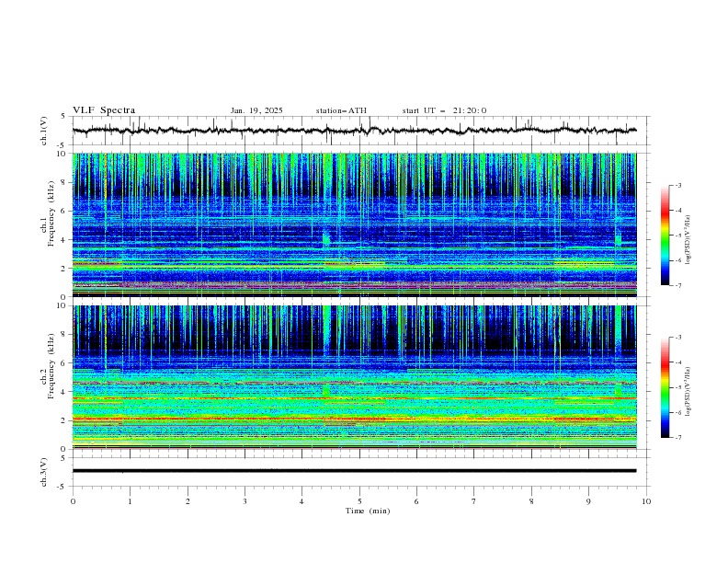Screen dimensions: 728x563
Task: Click the "Time (min)" axis label
Action: coord(368,511)
